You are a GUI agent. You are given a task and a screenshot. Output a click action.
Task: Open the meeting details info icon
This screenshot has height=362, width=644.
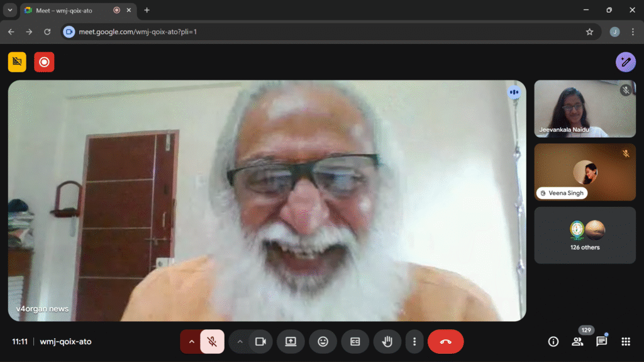(553, 341)
